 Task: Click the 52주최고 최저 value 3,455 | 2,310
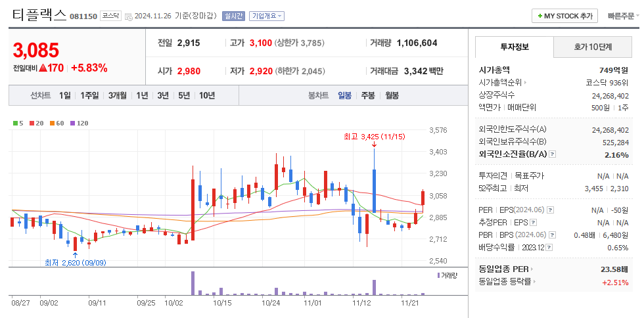point(606,188)
